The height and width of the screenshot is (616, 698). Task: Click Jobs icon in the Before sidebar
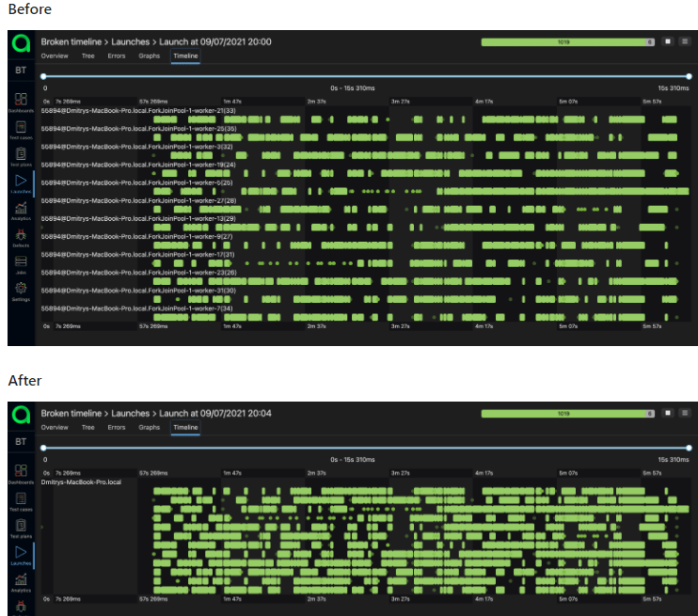point(21,263)
